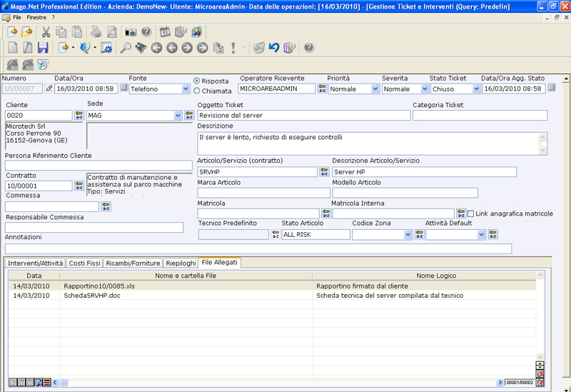Click the scissors Cut icon
Image resolution: width=571 pixels, height=392 pixels.
[46, 32]
